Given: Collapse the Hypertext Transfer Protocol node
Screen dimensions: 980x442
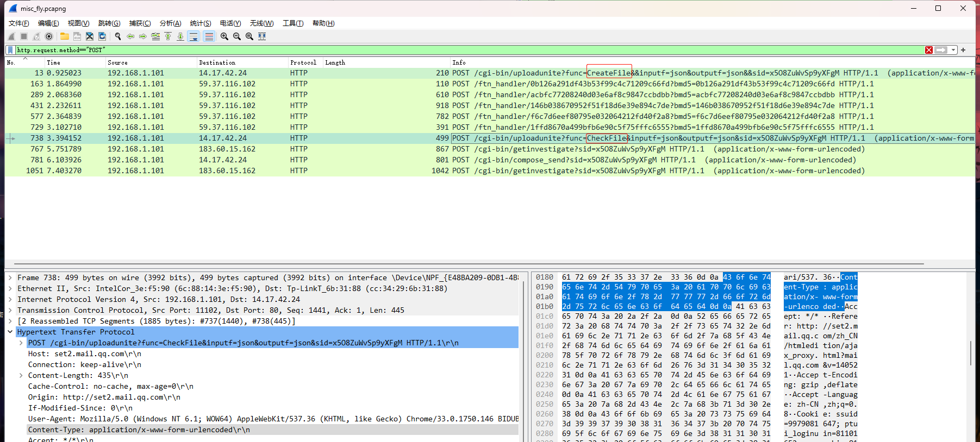Looking at the screenshot, I should [x=10, y=332].
